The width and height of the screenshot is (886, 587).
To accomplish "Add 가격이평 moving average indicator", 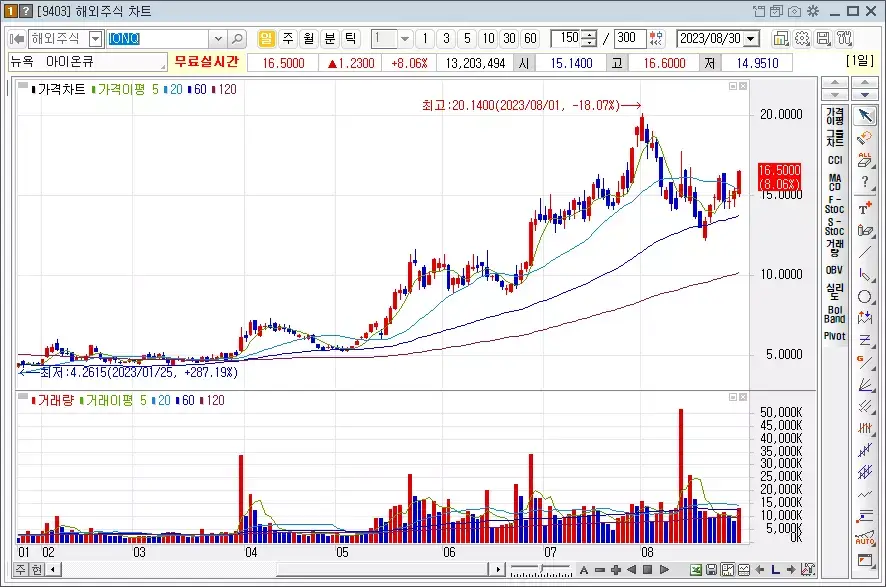I will [835, 116].
